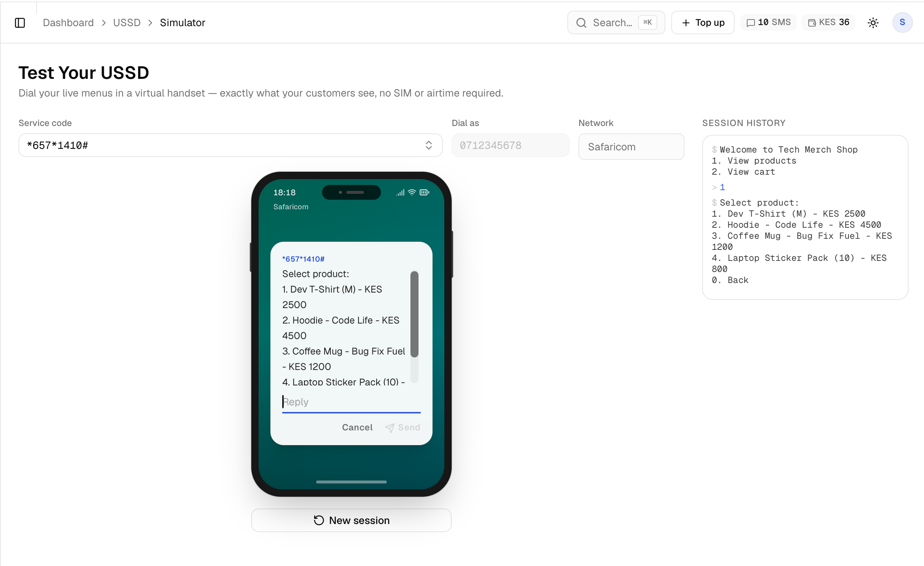The image size is (924, 566).
Task: Go to the USSD breadcrumb
Action: [127, 23]
